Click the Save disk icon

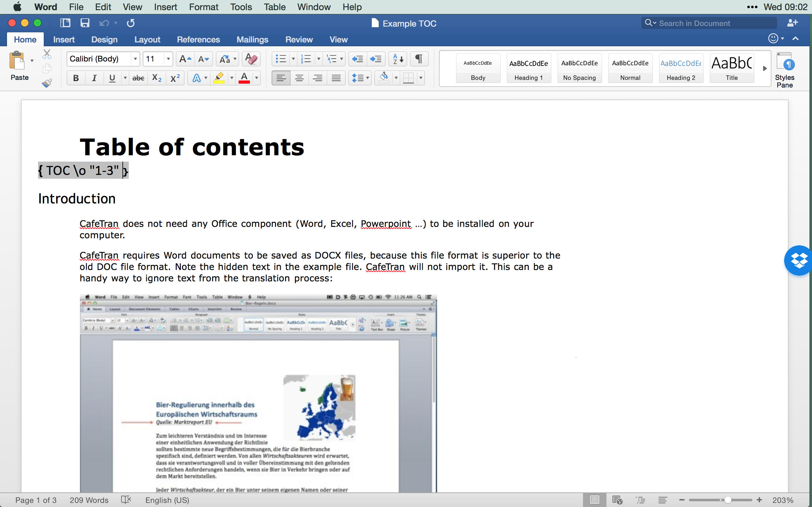[85, 23]
